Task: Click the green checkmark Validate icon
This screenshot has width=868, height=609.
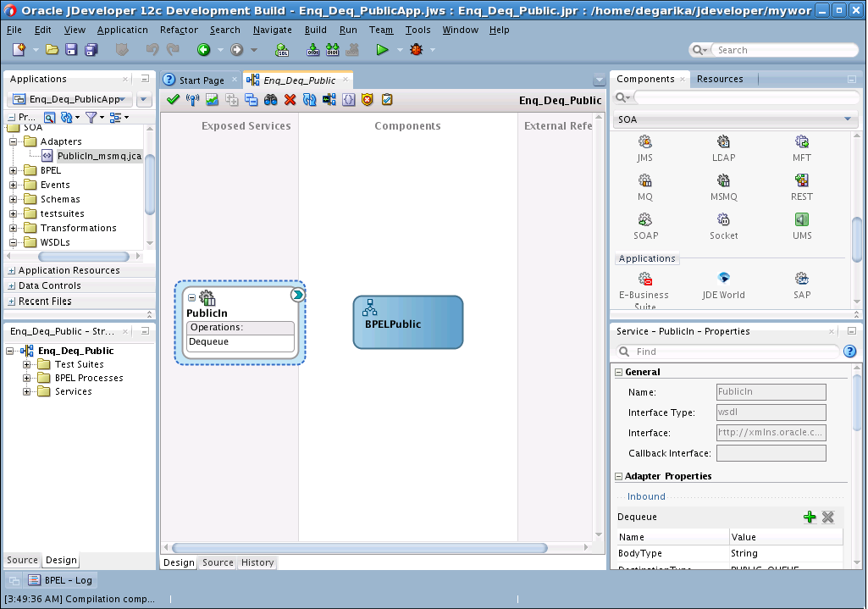Action: tap(173, 100)
